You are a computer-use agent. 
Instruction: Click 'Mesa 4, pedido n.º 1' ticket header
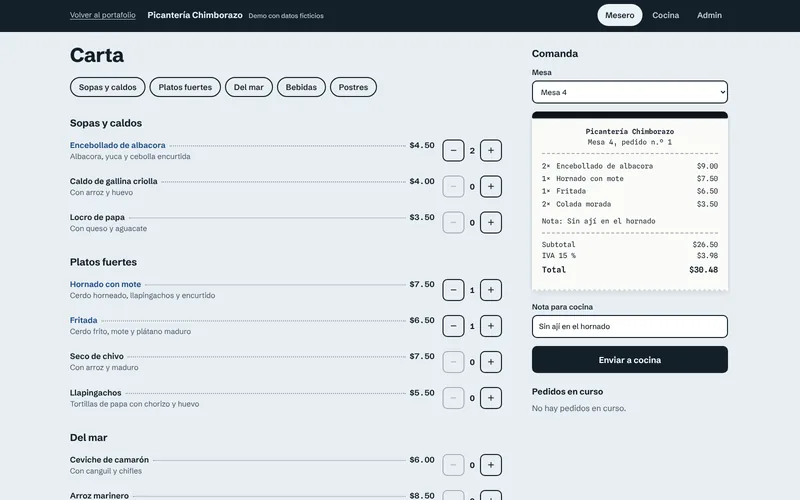(630, 142)
